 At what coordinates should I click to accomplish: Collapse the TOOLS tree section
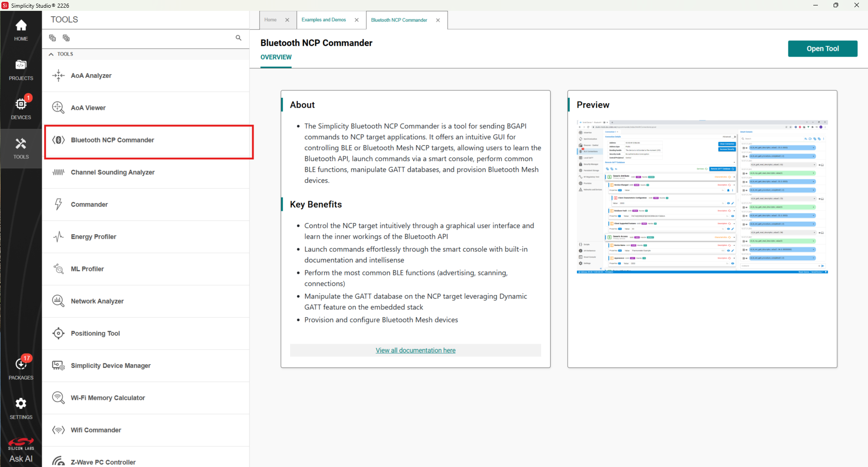(51, 54)
